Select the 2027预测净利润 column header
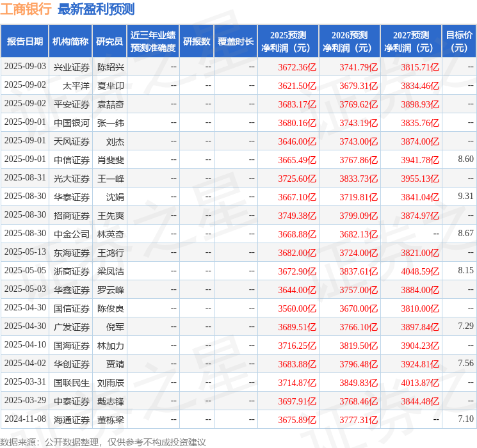Screen dimensions: 477x448 coord(411,42)
